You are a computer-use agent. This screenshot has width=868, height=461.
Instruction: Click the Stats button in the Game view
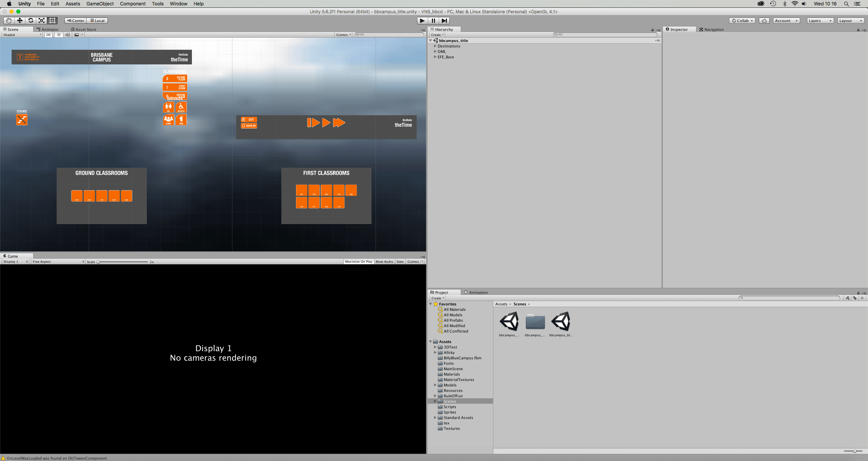(400, 261)
